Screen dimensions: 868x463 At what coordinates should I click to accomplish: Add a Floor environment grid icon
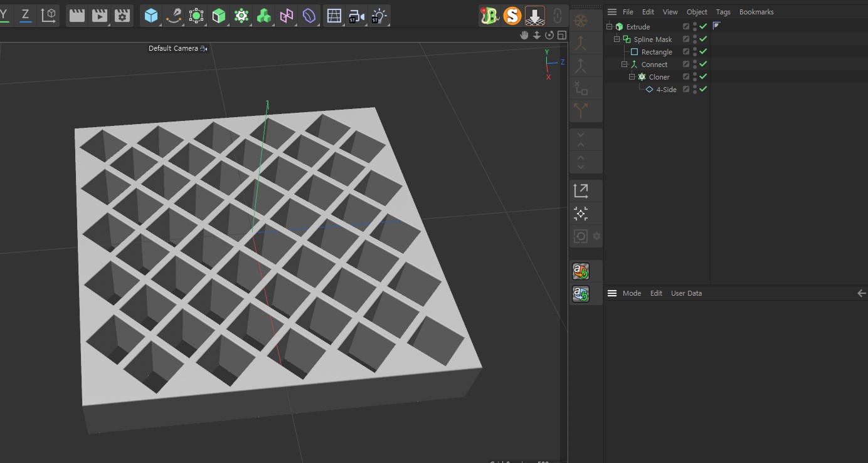click(x=334, y=16)
